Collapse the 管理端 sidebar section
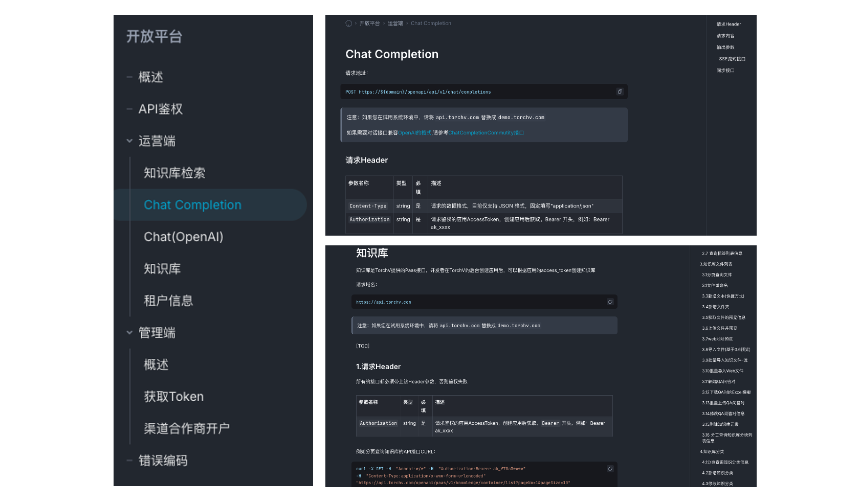 point(129,333)
